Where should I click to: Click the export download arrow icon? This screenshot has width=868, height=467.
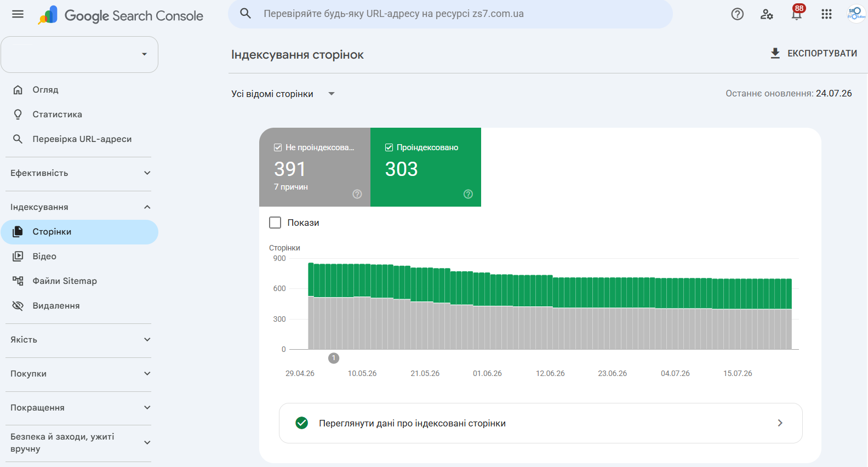[x=775, y=53]
